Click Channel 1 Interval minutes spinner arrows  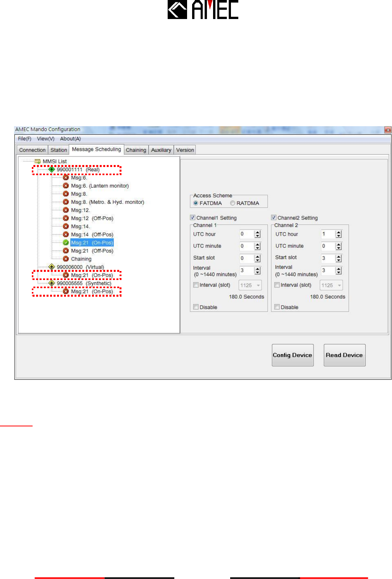[x=257, y=271]
